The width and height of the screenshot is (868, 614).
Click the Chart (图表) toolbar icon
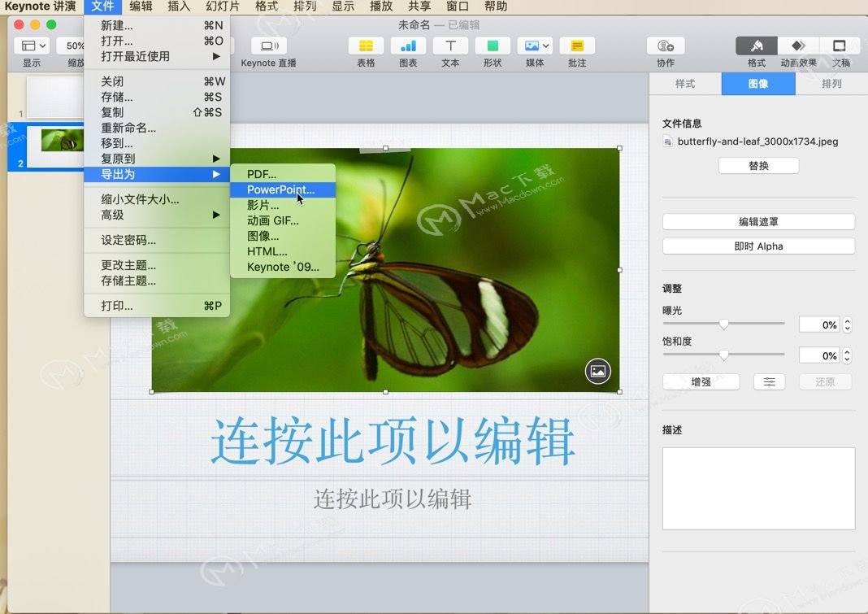point(408,46)
